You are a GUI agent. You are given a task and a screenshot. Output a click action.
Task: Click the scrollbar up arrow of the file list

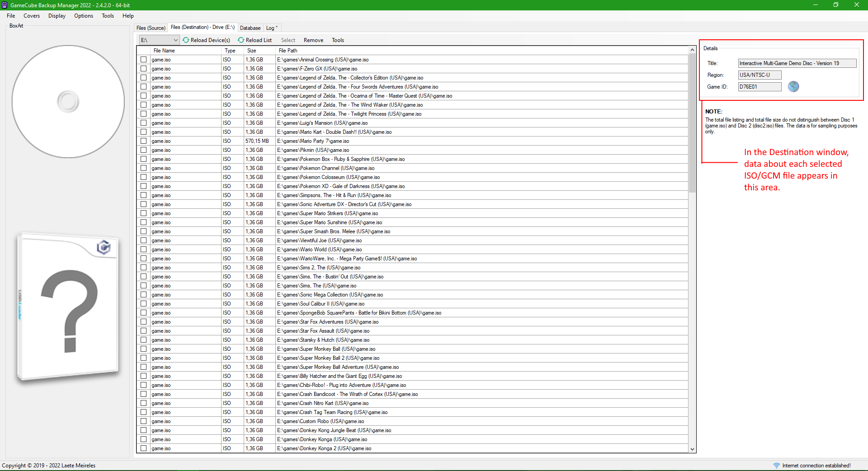point(692,50)
